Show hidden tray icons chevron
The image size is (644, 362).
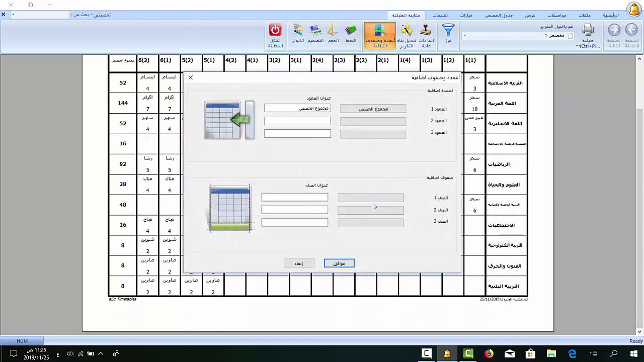coord(101,353)
